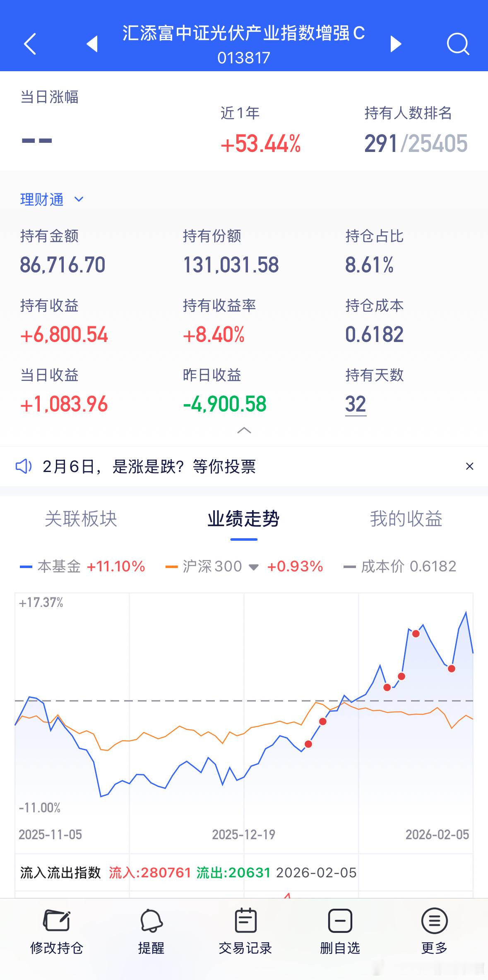Tap 昨日收益 value -4,900.58
488x980 pixels.
(225, 404)
